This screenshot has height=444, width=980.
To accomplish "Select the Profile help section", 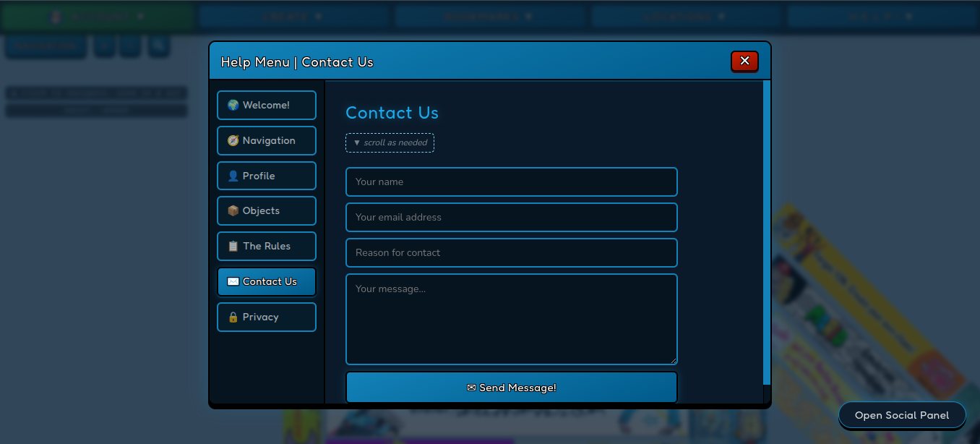I will 267,176.
